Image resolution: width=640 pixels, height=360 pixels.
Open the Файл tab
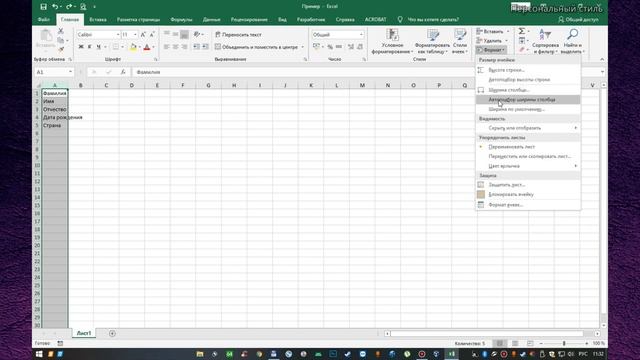click(44, 20)
